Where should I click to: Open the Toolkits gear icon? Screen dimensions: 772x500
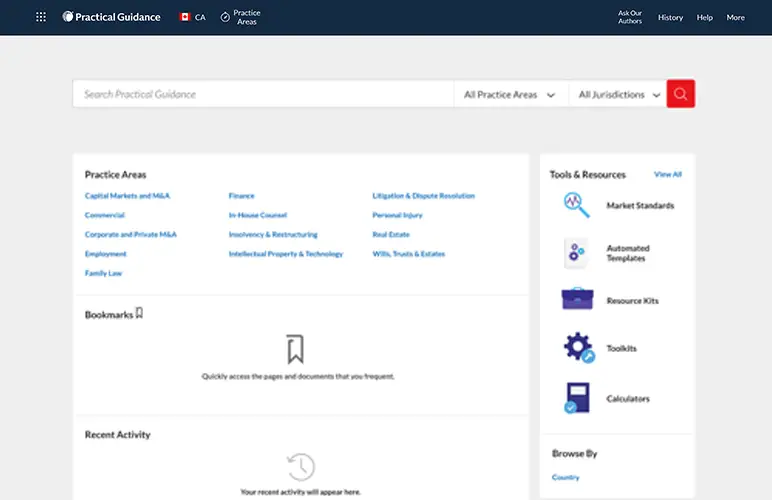pos(578,348)
